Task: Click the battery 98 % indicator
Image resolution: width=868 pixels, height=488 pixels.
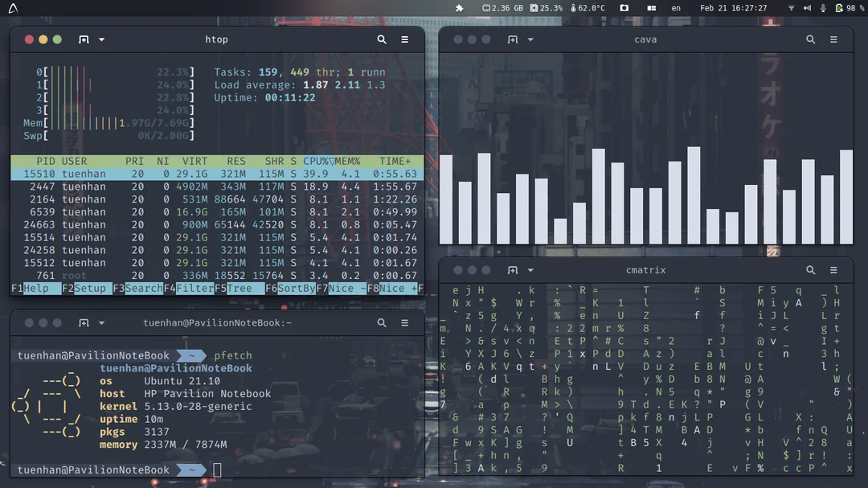Action: click(850, 8)
